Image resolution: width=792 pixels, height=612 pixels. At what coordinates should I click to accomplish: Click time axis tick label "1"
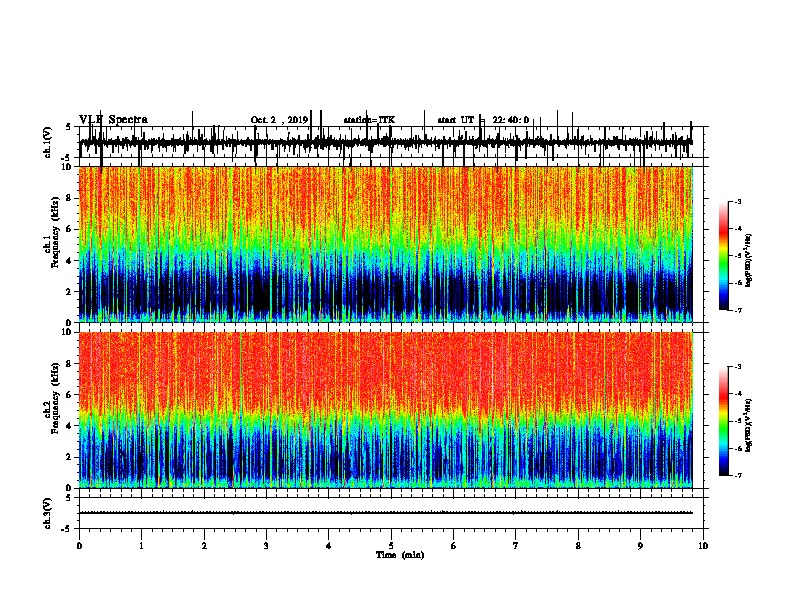tap(141, 546)
